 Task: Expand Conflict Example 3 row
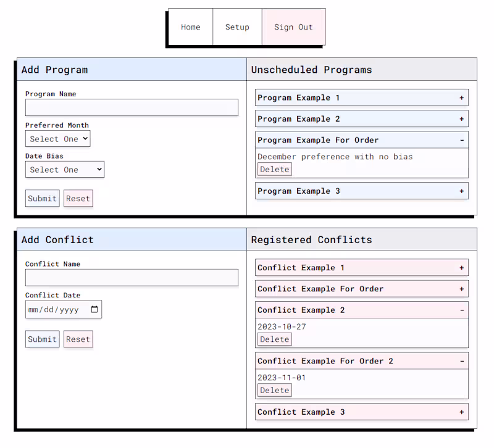(x=362, y=412)
